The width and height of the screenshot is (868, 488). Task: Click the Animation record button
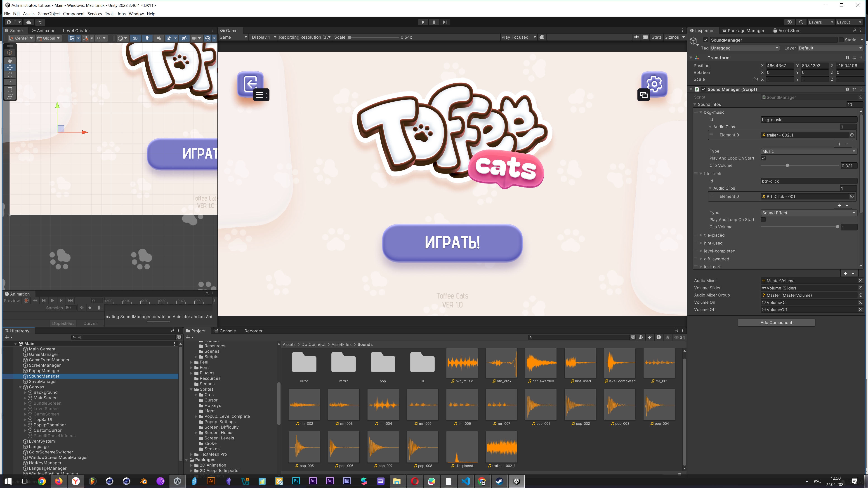tap(26, 300)
